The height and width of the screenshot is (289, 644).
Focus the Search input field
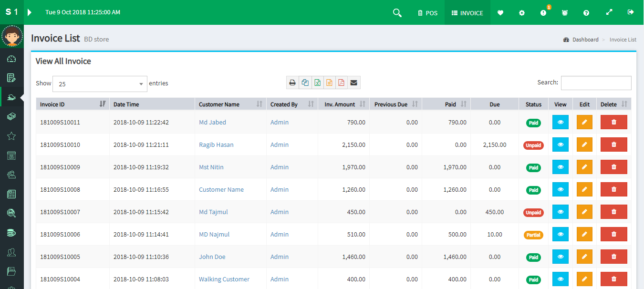(x=596, y=83)
